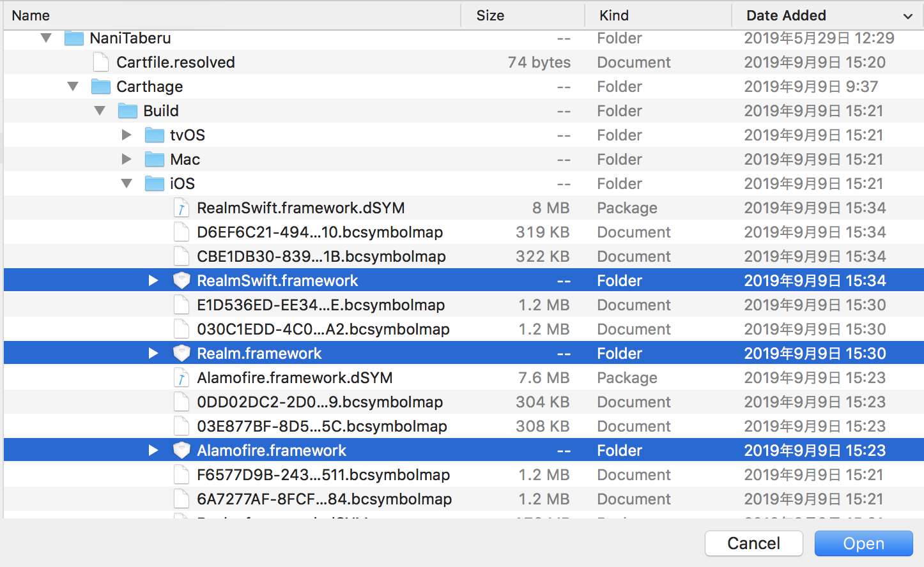The width and height of the screenshot is (924, 567).
Task: Click the 74 bytes size value
Action: pyautogui.click(x=539, y=62)
